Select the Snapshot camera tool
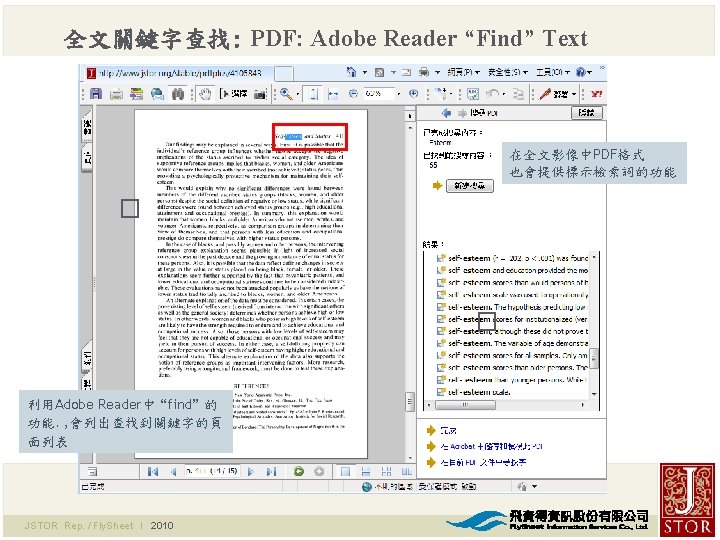The height and width of the screenshot is (540, 720). [260, 94]
